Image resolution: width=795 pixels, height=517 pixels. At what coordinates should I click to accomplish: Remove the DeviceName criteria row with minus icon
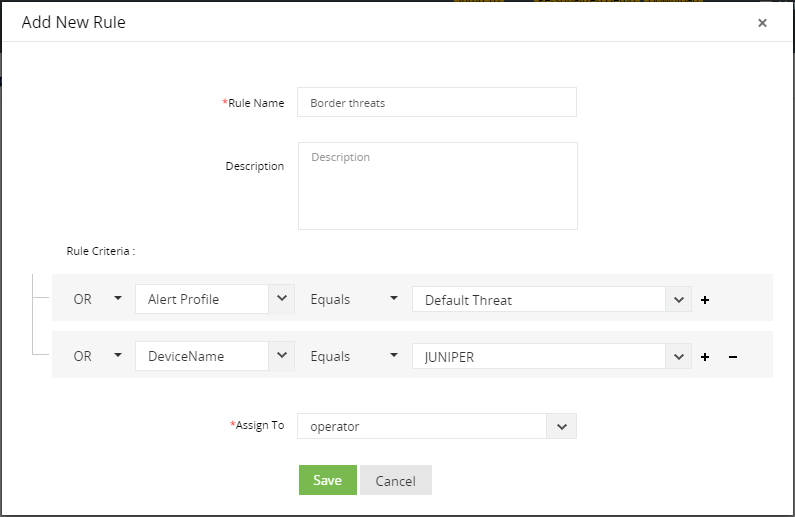pos(733,357)
